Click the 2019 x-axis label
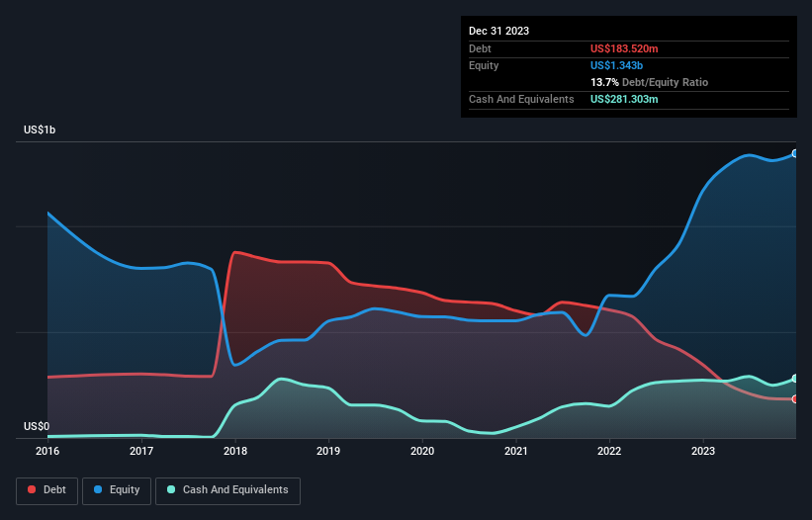 click(x=328, y=451)
